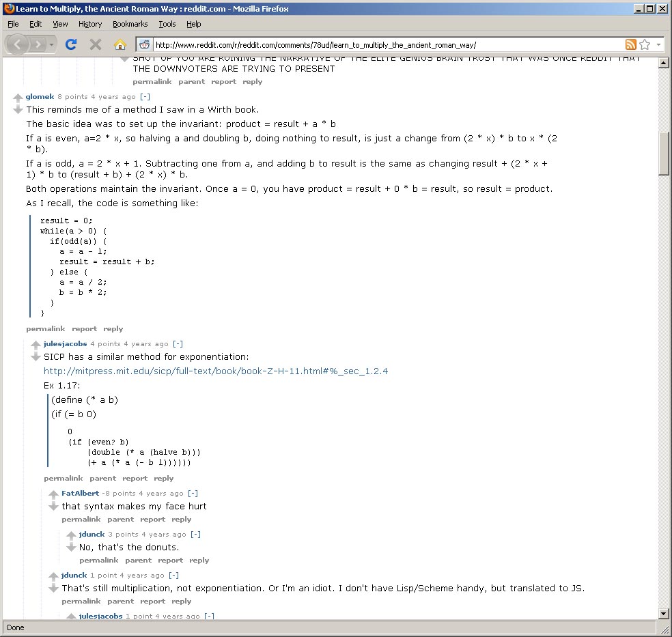Open the mitpress SICP book link

[216, 371]
